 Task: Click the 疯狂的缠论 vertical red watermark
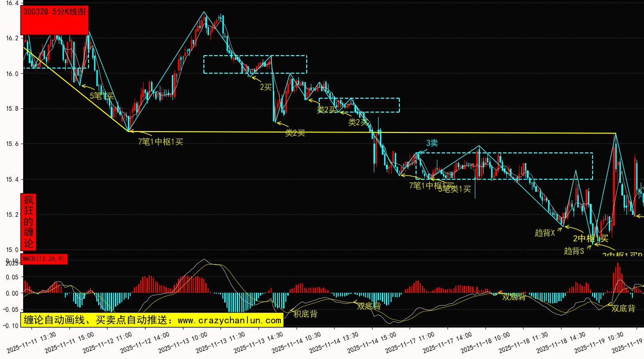tap(29, 222)
